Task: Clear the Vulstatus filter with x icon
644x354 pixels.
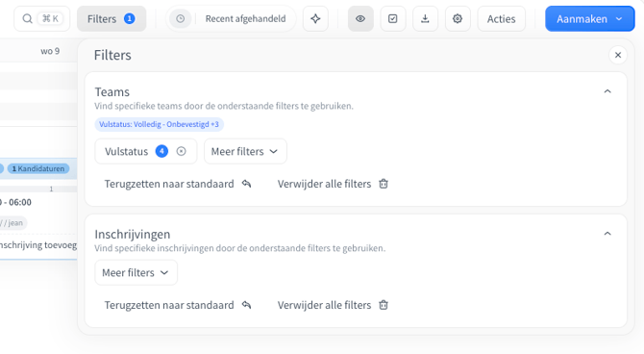Action: [x=181, y=151]
